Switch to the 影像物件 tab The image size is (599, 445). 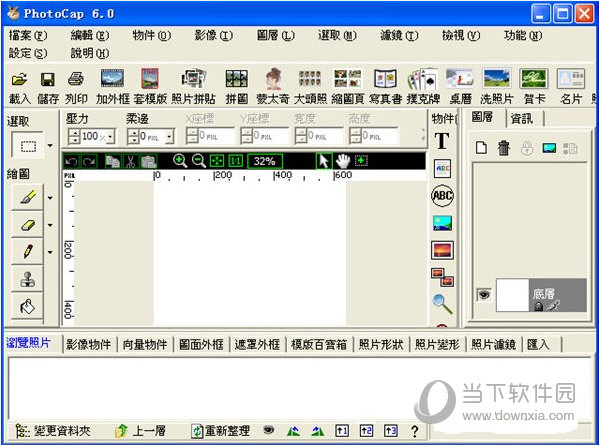click(x=88, y=345)
